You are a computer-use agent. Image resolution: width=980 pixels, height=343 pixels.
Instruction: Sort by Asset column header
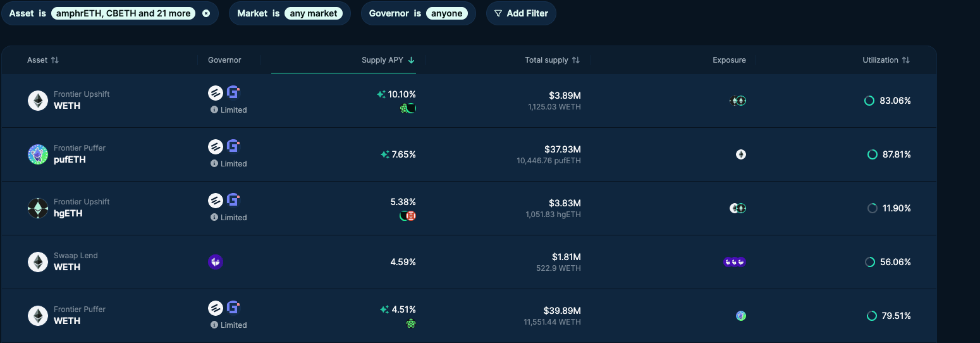[x=43, y=60]
